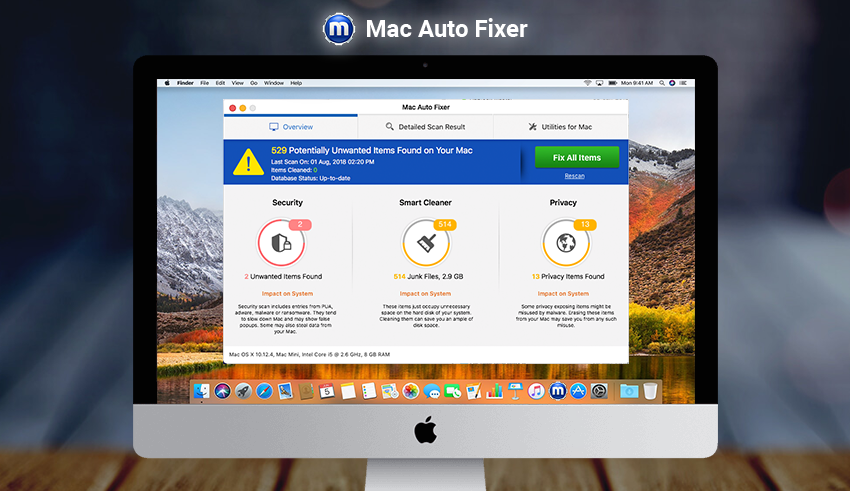
Task: Click the menu bar clock Mon 9:41 AM
Action: pos(637,83)
